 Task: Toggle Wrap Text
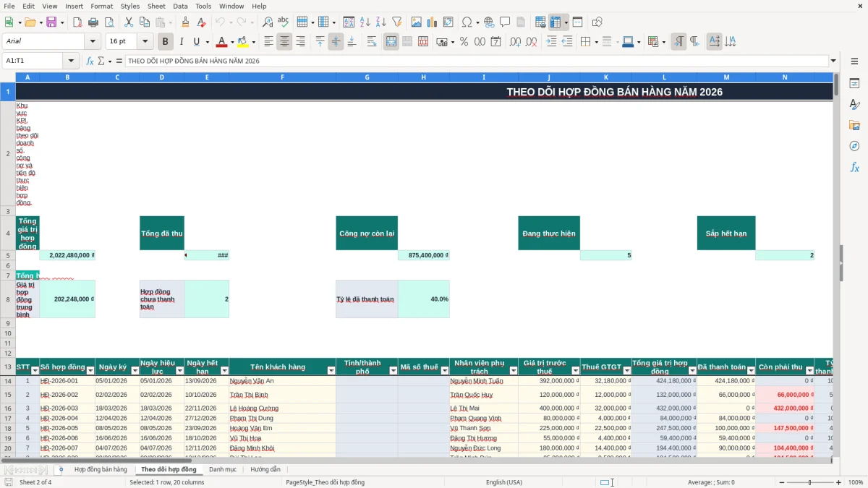pyautogui.click(x=372, y=42)
